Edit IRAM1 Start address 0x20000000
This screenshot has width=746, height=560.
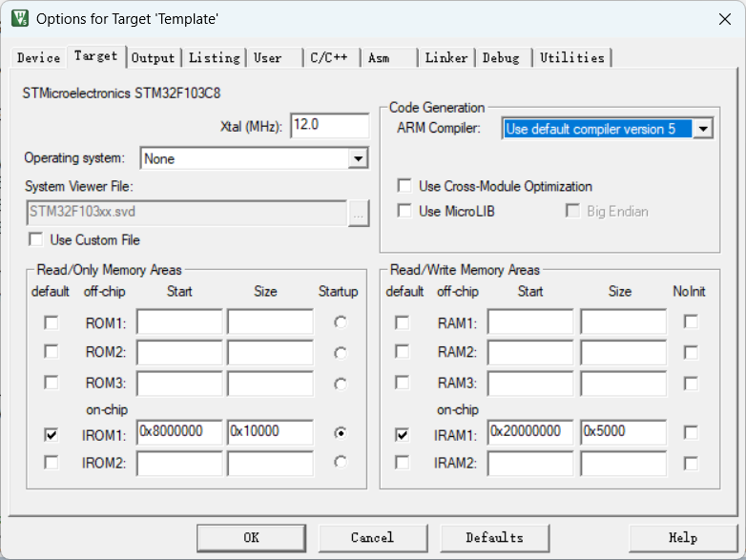pos(530,432)
